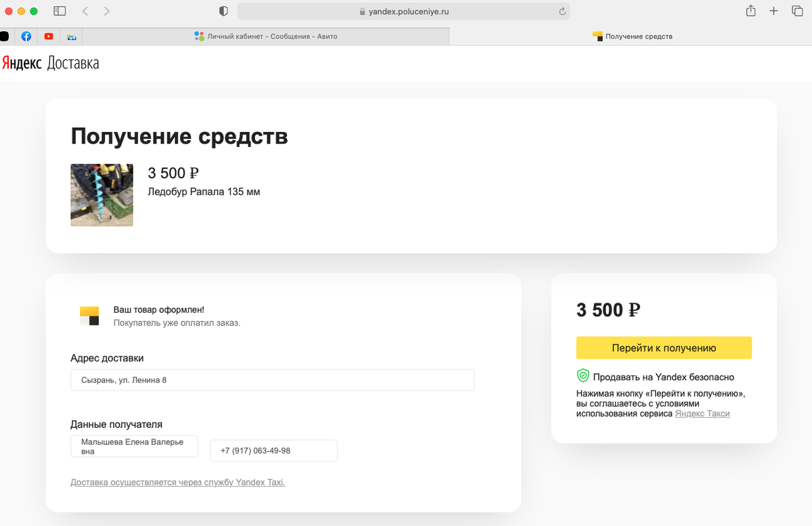The height and width of the screenshot is (526, 812).
Task: Show tab overview icon
Action: pos(797,11)
